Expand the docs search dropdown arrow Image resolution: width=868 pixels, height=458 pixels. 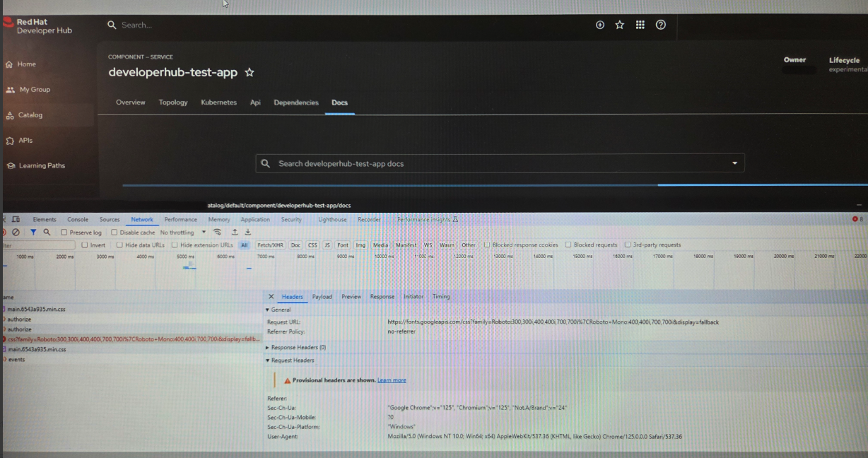pyautogui.click(x=734, y=163)
